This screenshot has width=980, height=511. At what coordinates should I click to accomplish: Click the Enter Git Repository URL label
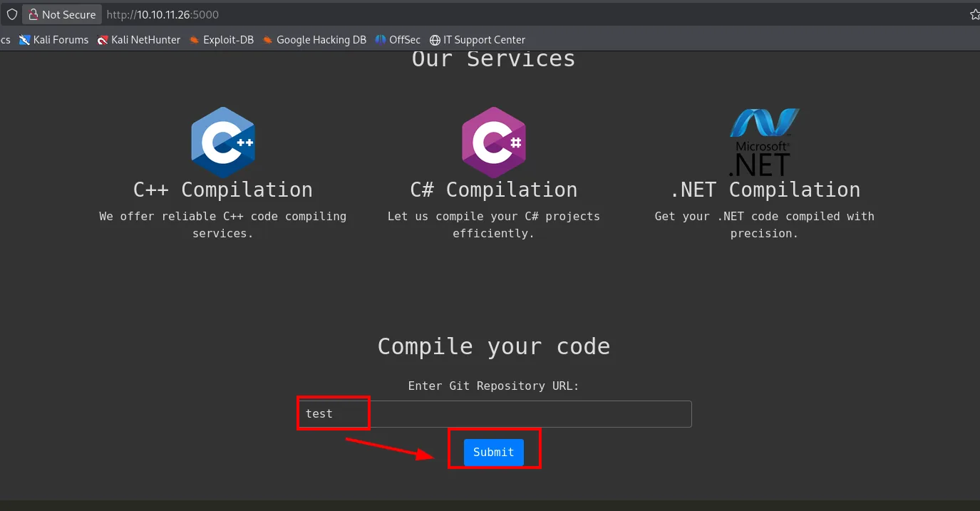pos(494,386)
